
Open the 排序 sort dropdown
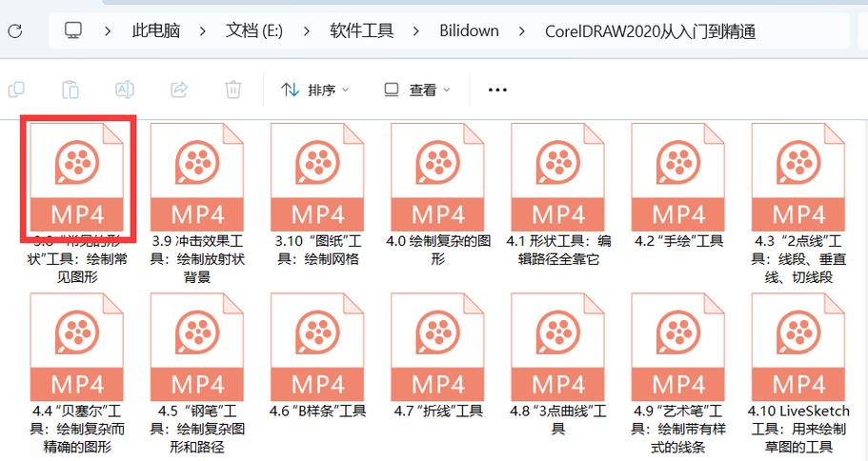315,90
